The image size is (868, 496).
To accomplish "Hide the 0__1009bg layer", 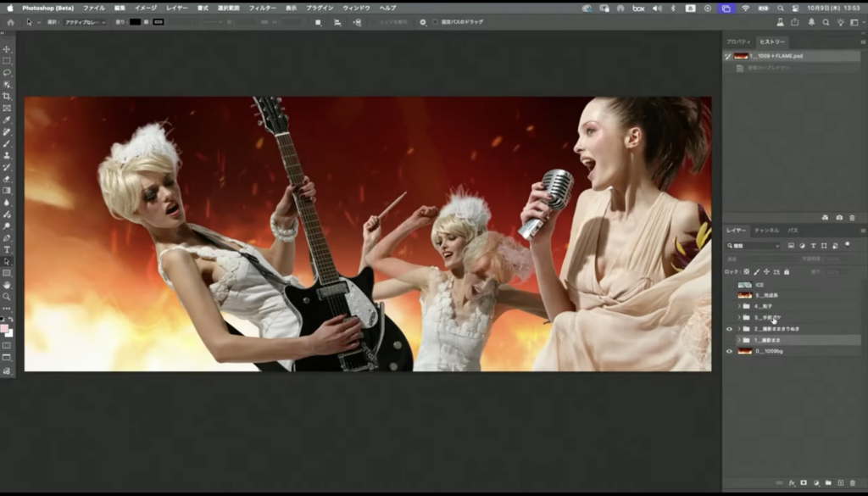I will [x=729, y=351].
